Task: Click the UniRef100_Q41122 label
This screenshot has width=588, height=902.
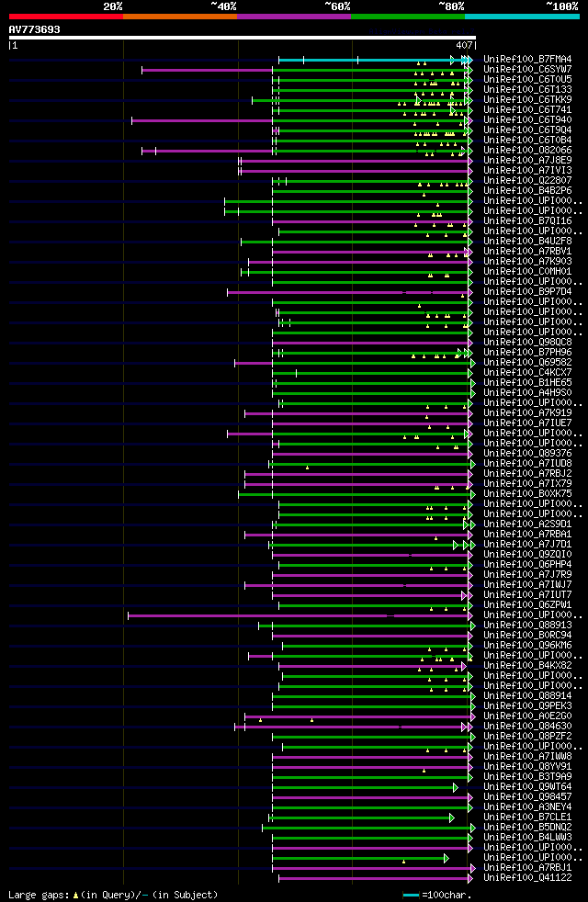Action: tap(527, 878)
